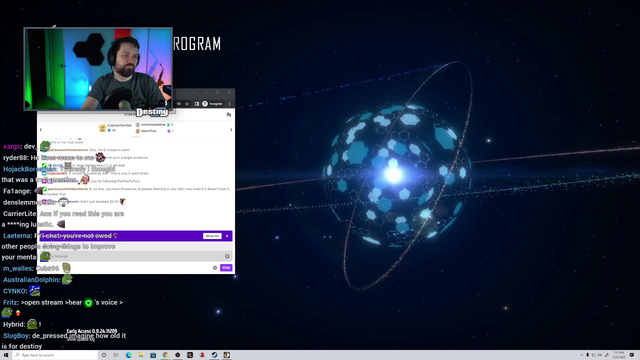Open the community users icon in chat header
The width and height of the screenshot is (640, 360).
pos(229,115)
